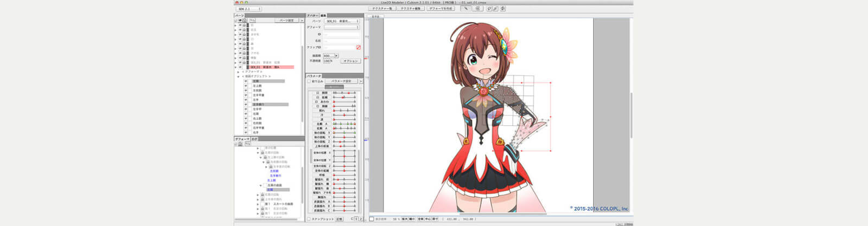Open the テクスチャ一覧 texture list
This screenshot has height=226, width=868.
[382, 9]
